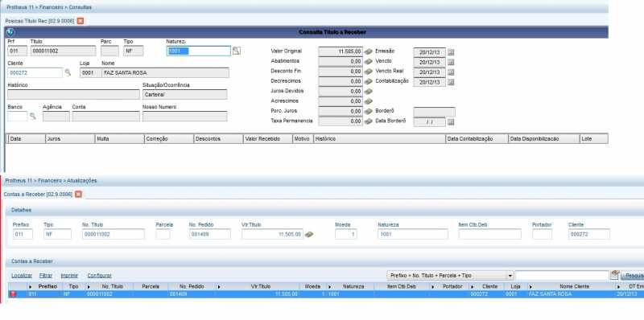Image resolution: width=644 pixels, height=320 pixels.
Task: Click the Localizar link
Action: tap(22, 276)
